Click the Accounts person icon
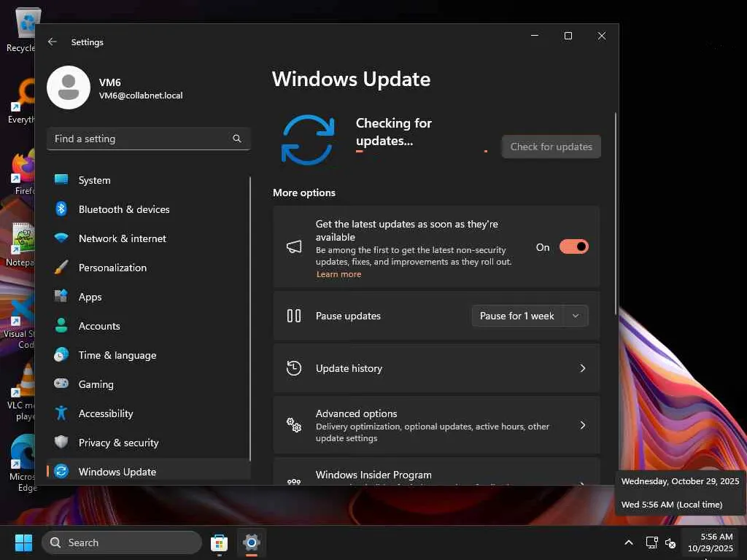This screenshot has height=560, width=747. (x=61, y=325)
